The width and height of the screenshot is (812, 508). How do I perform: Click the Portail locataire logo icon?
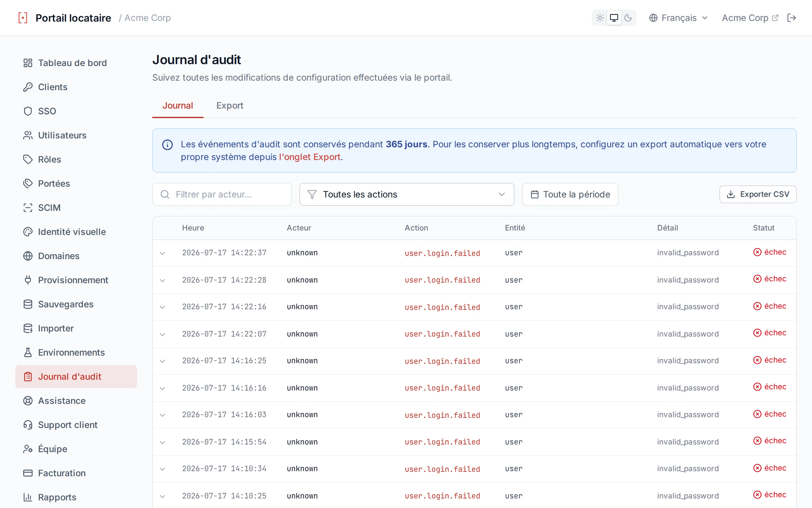pos(23,18)
